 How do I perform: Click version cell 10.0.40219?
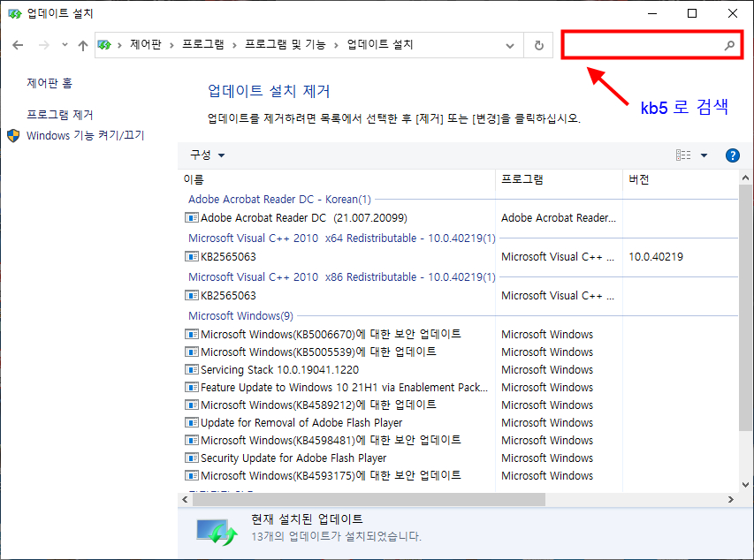[x=656, y=257]
